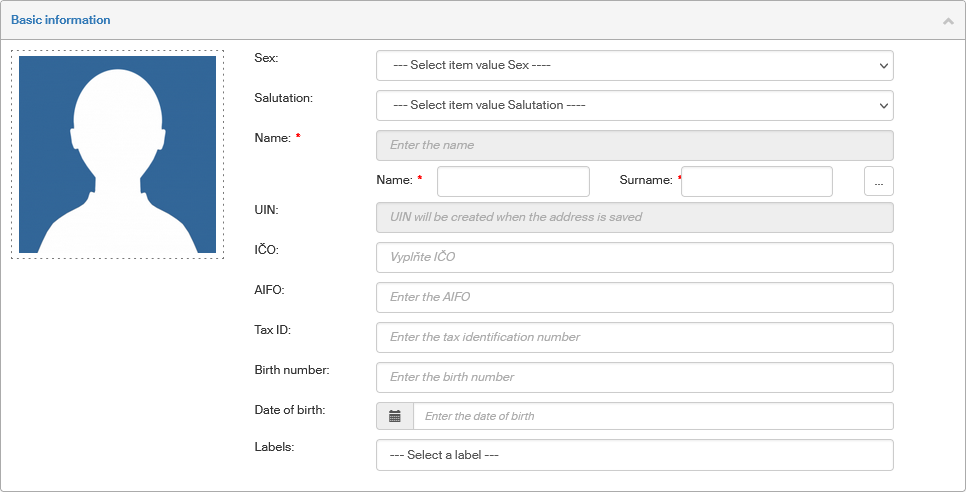Click the disabled UIN field

point(634,217)
